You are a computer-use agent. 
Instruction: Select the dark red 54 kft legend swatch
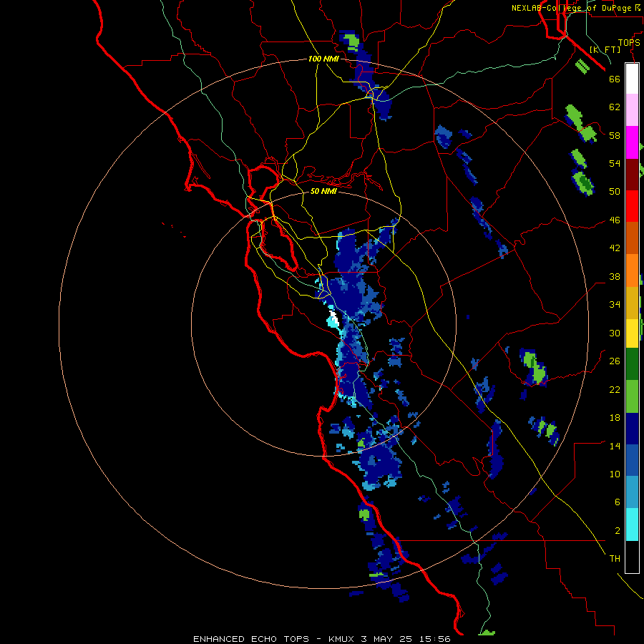632,175
